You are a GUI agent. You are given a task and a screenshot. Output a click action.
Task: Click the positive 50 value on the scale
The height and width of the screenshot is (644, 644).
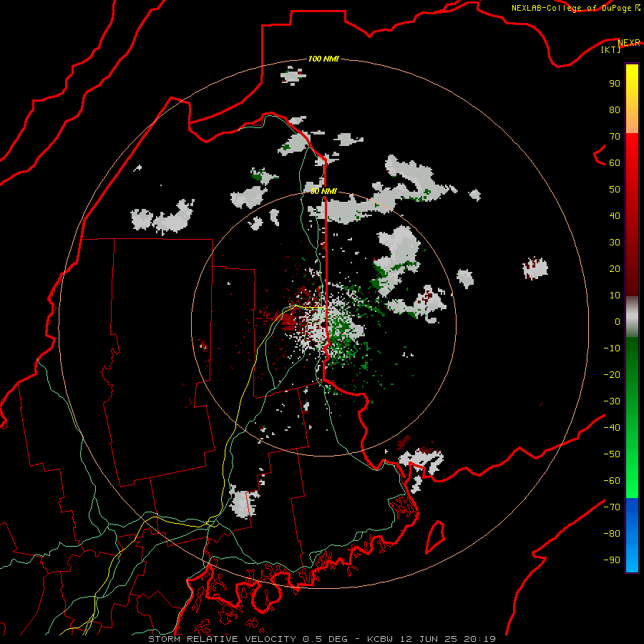[x=615, y=190]
